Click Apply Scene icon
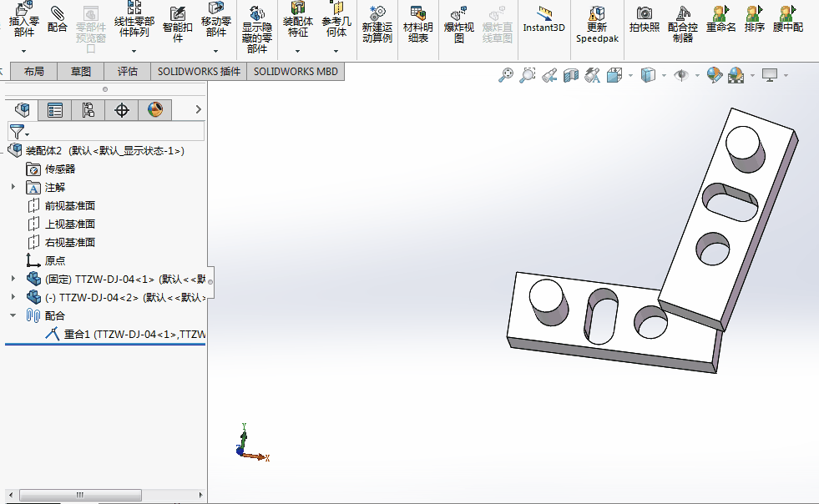The width and height of the screenshot is (819, 504). click(x=736, y=75)
